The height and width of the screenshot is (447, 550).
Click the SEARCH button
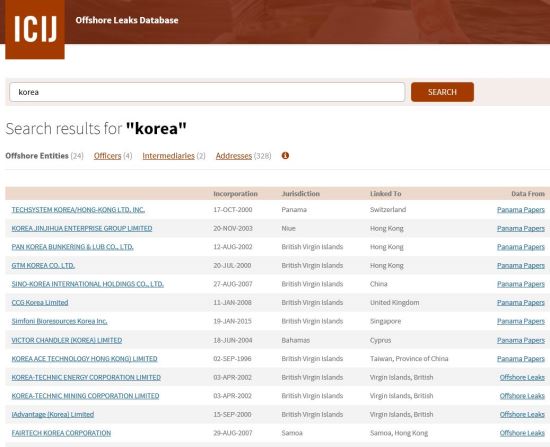(x=442, y=92)
